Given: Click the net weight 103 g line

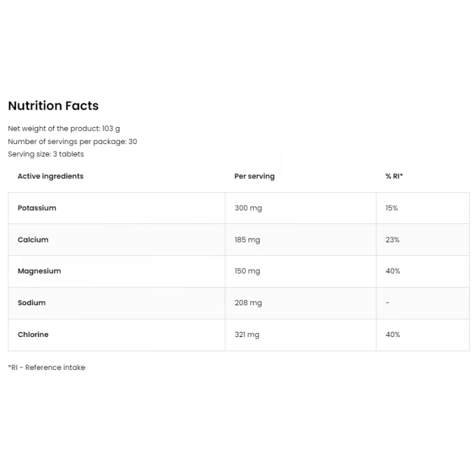Looking at the screenshot, I should [x=63, y=129].
